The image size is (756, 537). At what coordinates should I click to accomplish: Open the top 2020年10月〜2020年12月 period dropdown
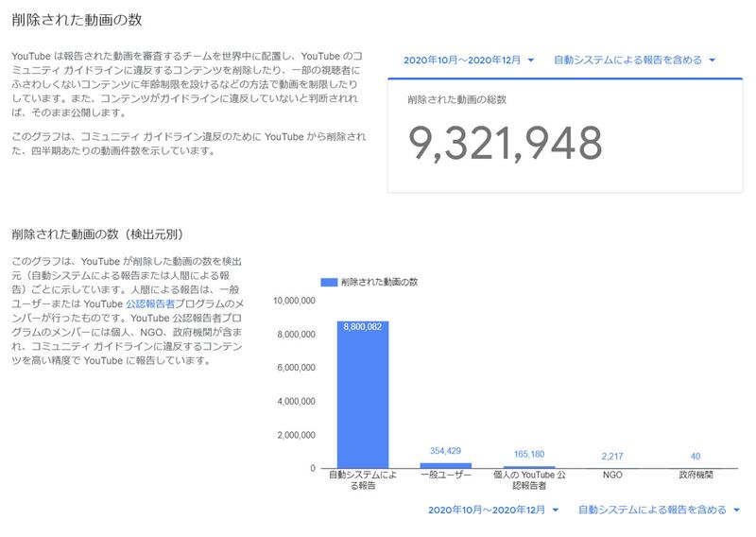[469, 61]
